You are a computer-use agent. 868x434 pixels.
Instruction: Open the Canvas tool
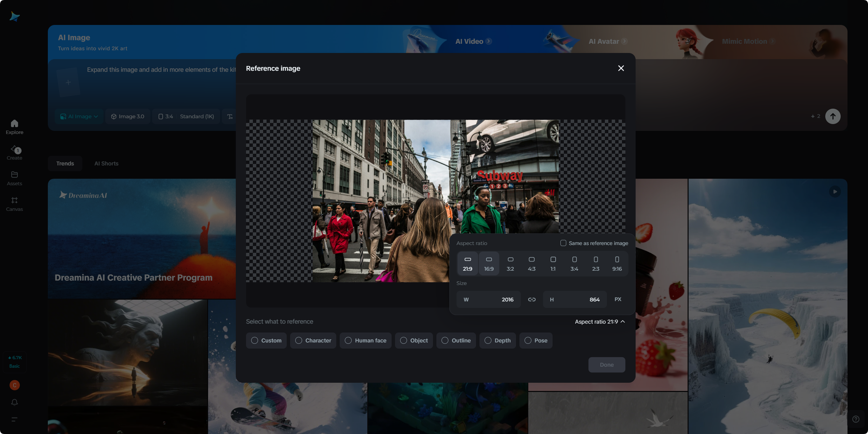pos(14,204)
